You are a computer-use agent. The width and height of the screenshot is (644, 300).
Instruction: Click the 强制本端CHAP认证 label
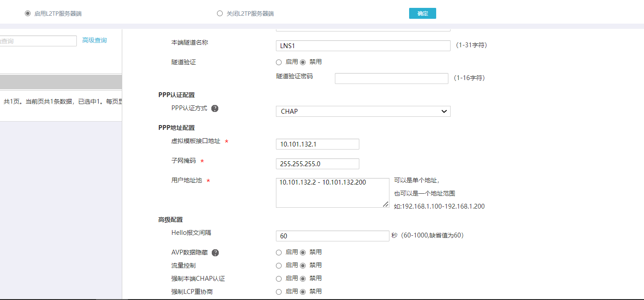click(198, 279)
